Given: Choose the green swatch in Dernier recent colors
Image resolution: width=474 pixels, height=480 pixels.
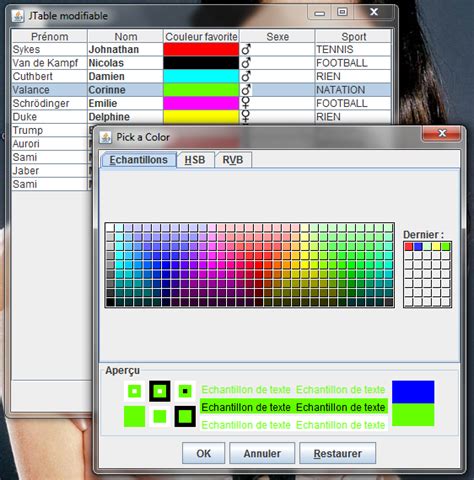Looking at the screenshot, I should click(446, 247).
